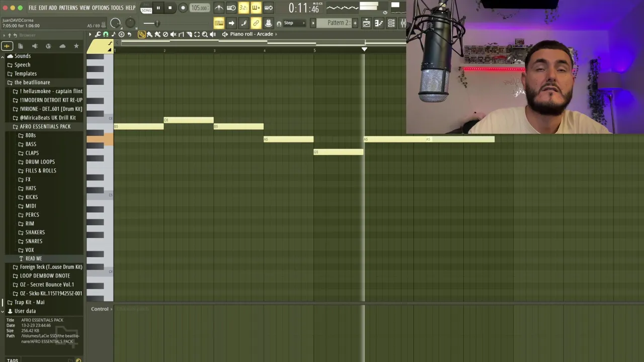Adjust the main pitch knob

coord(131,23)
